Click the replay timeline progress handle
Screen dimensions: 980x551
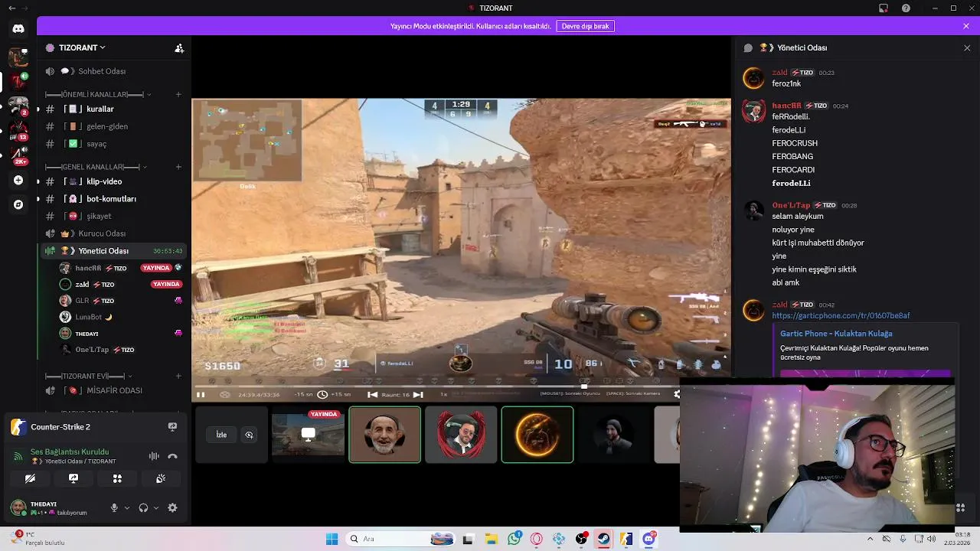tap(584, 386)
